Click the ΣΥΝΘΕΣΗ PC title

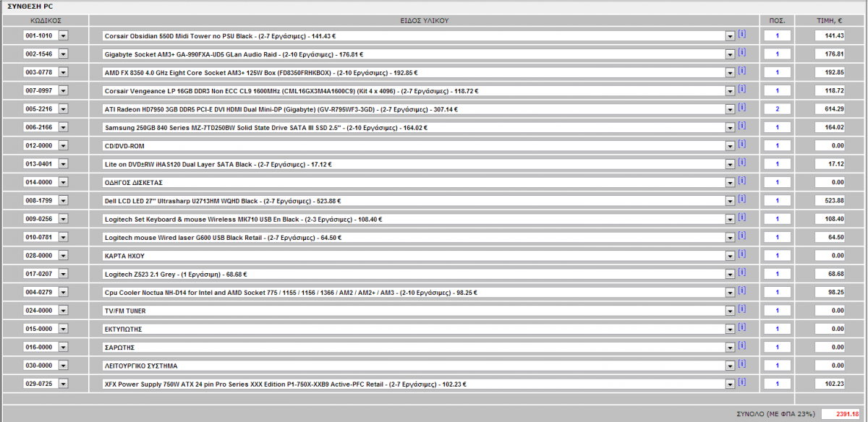pos(30,5)
